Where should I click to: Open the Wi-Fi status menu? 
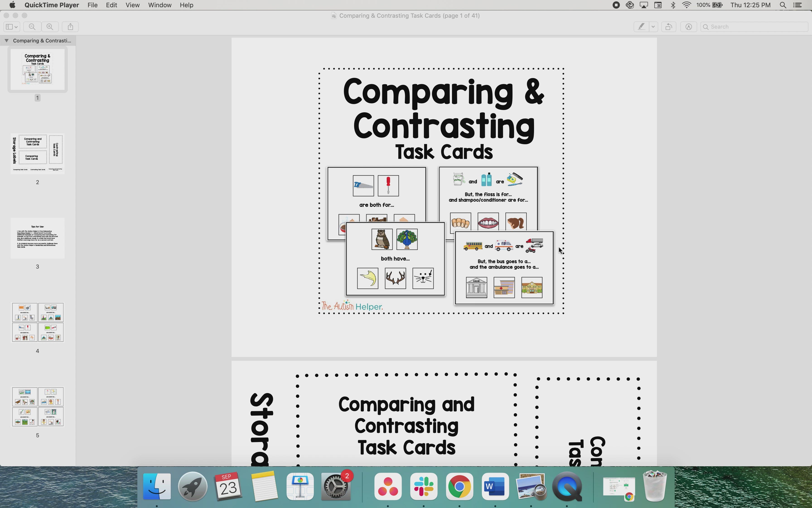(686, 5)
